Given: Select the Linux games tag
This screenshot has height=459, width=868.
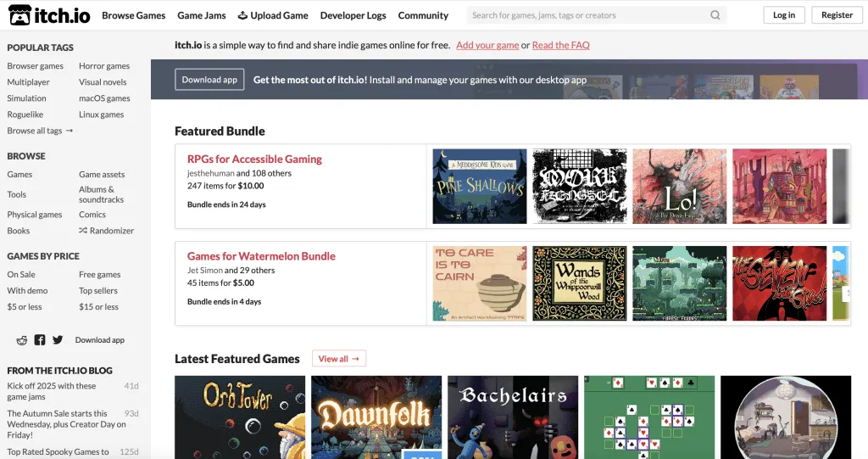Looking at the screenshot, I should pyautogui.click(x=102, y=115).
